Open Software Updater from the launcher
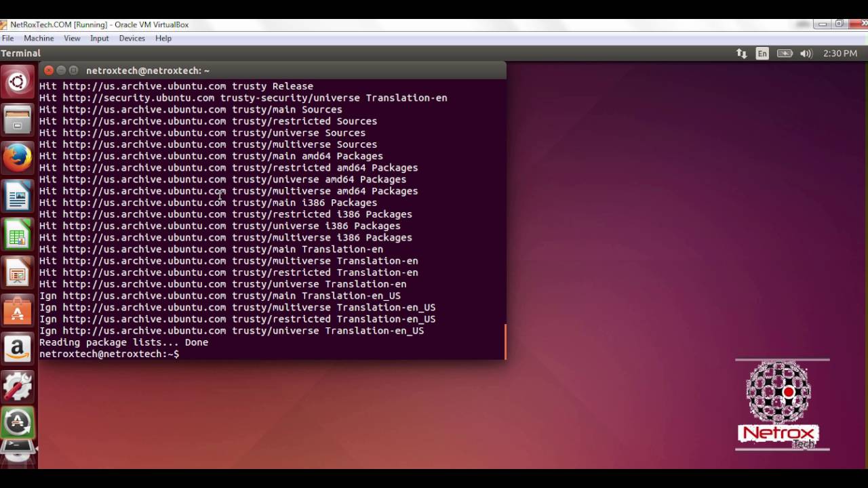The image size is (868, 488). (18, 423)
